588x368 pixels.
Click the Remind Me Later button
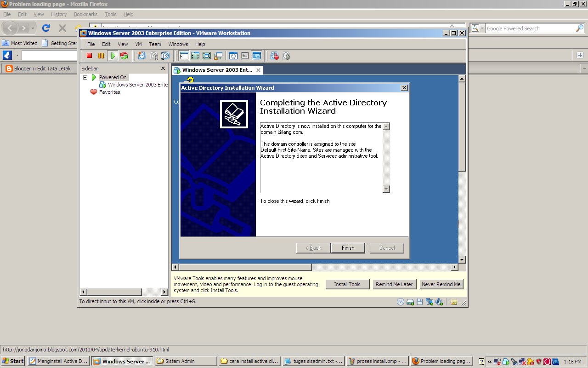(x=394, y=284)
